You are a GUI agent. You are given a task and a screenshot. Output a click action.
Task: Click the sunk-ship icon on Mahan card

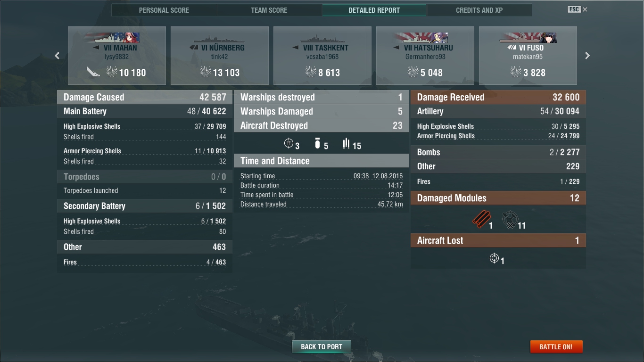coord(93,72)
